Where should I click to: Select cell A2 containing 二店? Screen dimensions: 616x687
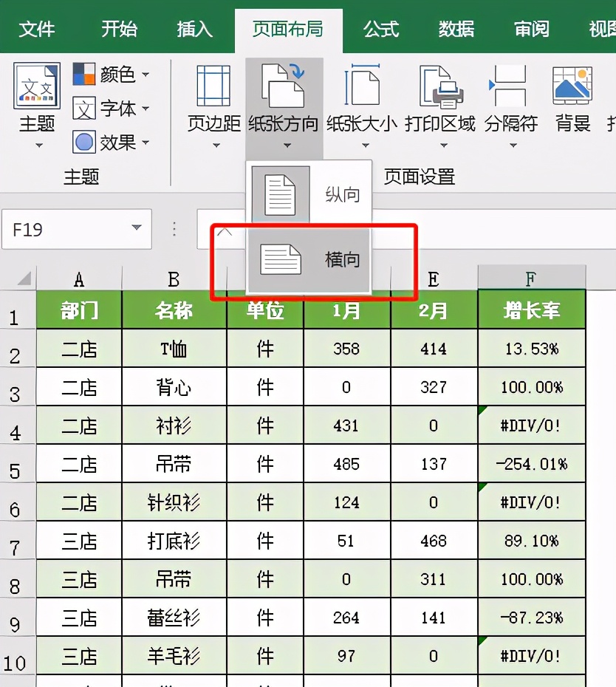coord(78,348)
